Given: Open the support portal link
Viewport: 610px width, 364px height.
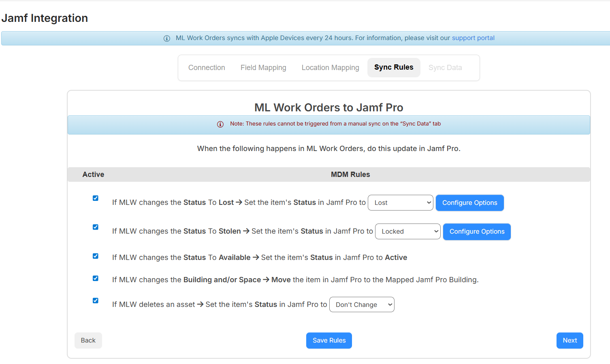Looking at the screenshot, I should pyautogui.click(x=473, y=38).
